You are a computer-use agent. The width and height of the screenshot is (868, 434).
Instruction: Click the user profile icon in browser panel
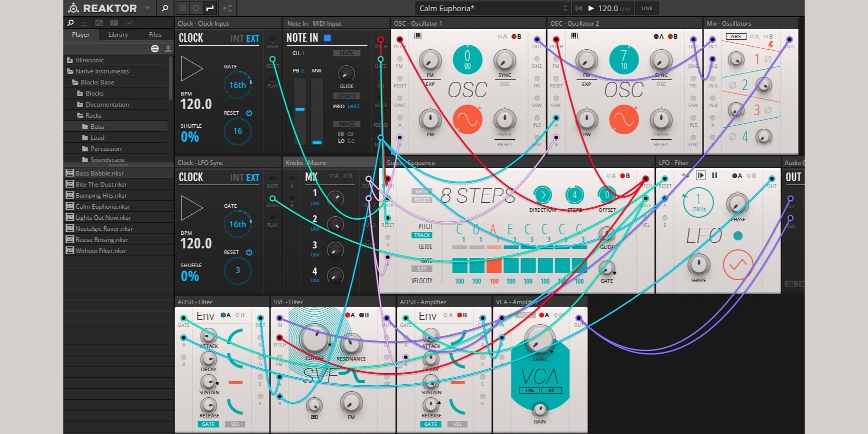[168, 48]
